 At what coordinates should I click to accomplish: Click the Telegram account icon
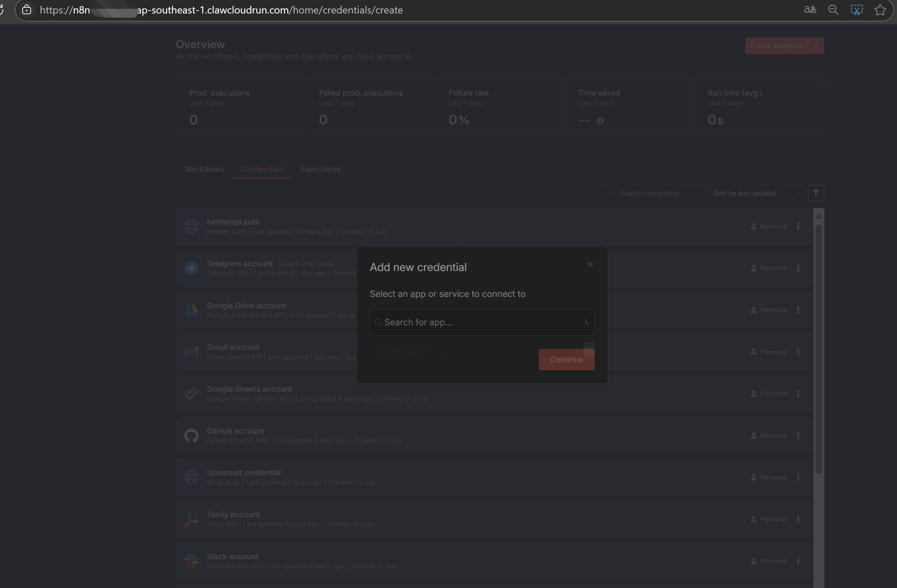pos(191,268)
